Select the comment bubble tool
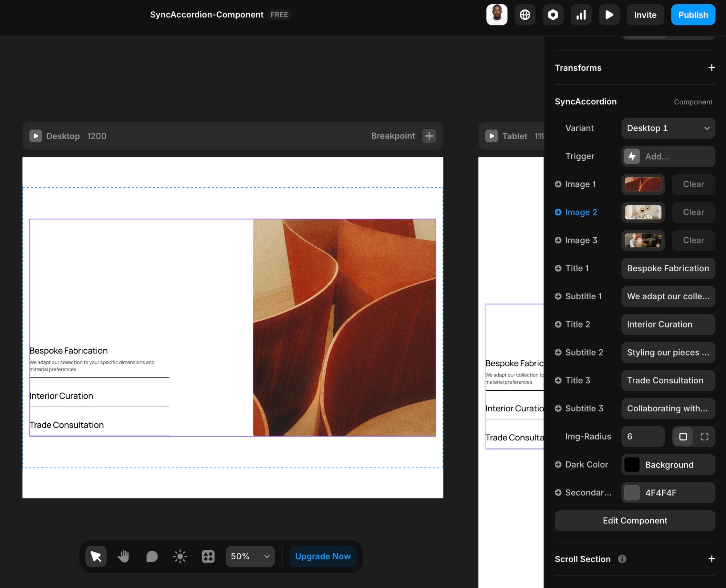 (x=152, y=556)
